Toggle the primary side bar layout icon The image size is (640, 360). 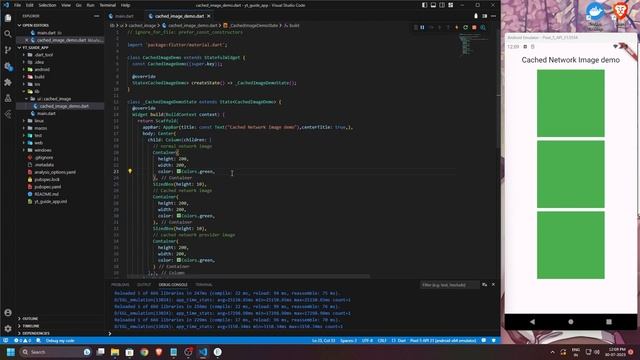(x=424, y=5)
